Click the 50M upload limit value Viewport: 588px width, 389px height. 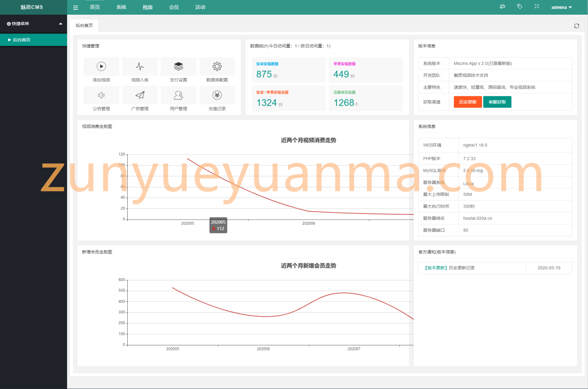tap(468, 194)
